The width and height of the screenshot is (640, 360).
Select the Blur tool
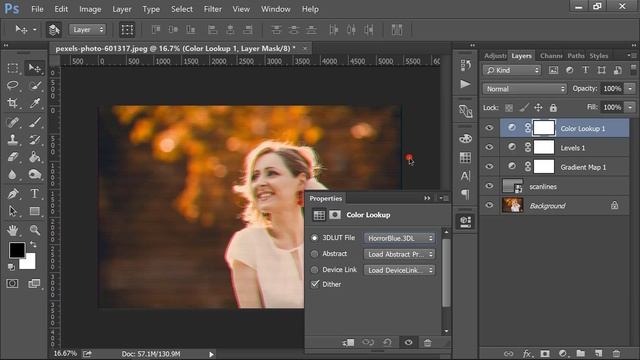[13, 175]
